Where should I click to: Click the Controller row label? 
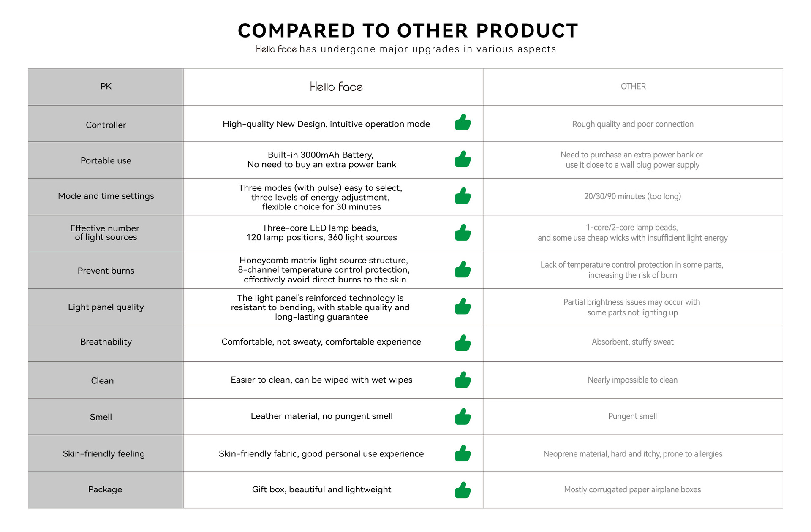(x=106, y=125)
